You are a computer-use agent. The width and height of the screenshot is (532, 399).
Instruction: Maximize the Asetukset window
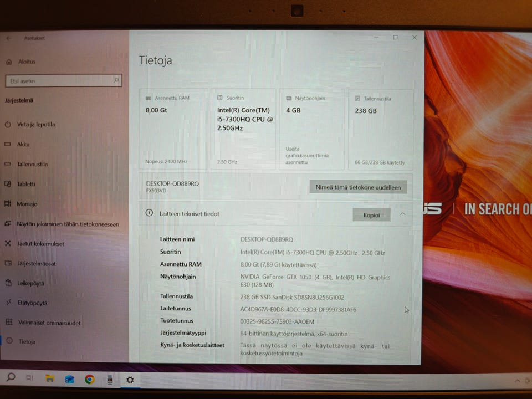(x=395, y=37)
